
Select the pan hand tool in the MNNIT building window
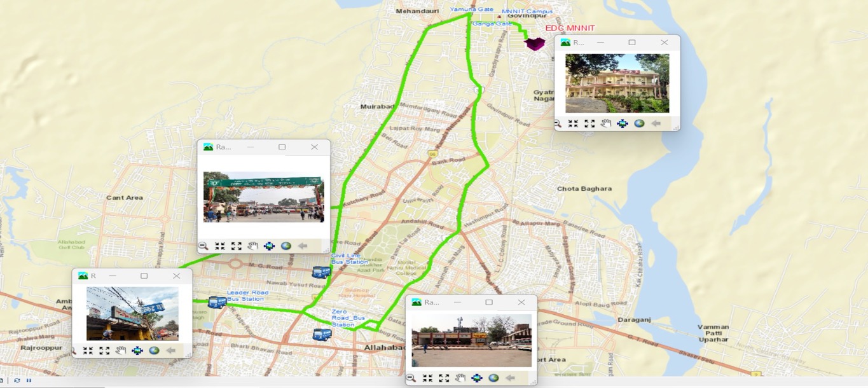coord(606,123)
